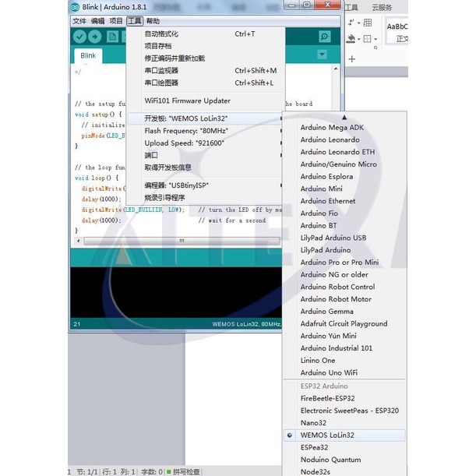Select ESPea32 board
The height and width of the screenshot is (476, 476).
[344, 447]
